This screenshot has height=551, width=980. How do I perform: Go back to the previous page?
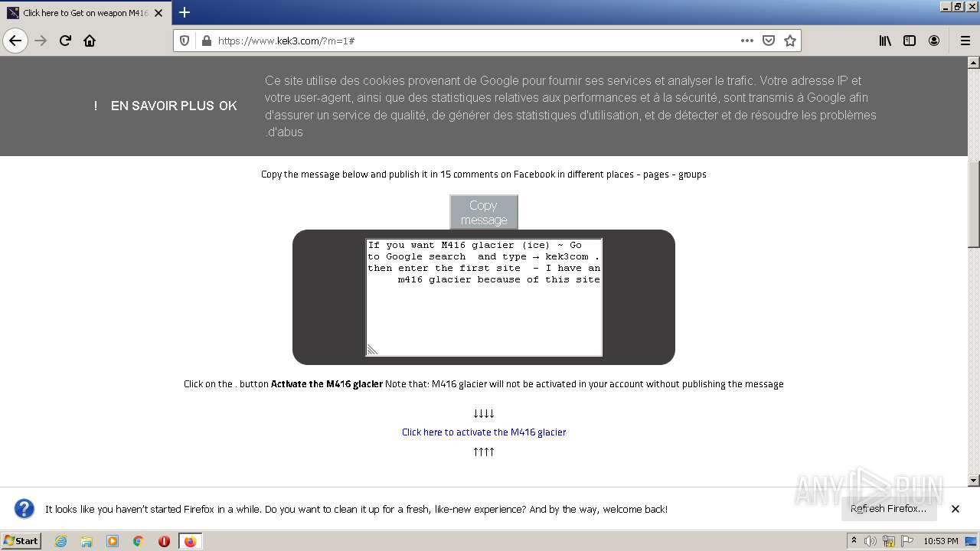[15, 41]
